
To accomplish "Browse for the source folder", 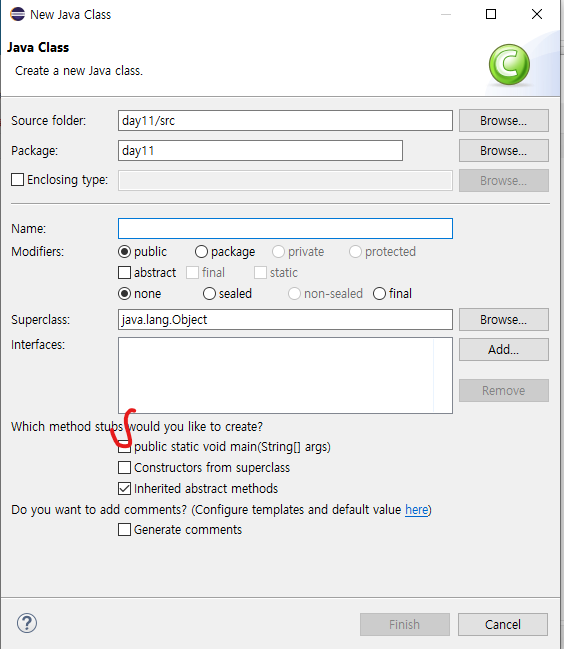I will 504,120.
